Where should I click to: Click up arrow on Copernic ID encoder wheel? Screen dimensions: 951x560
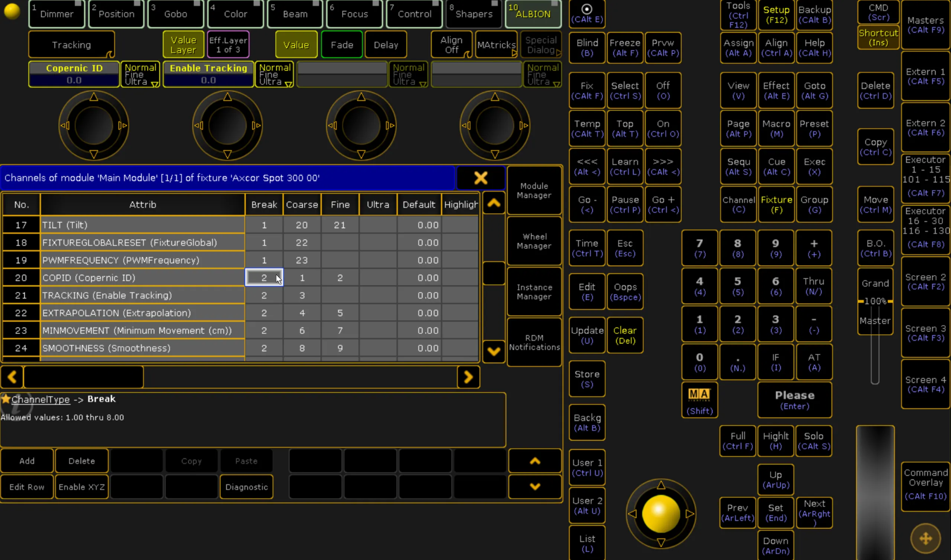pos(94,97)
